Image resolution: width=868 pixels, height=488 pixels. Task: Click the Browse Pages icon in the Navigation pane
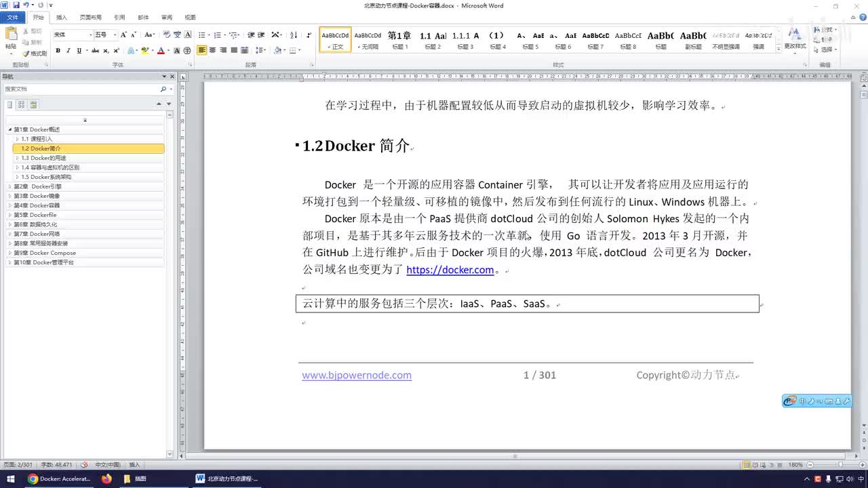(x=21, y=104)
